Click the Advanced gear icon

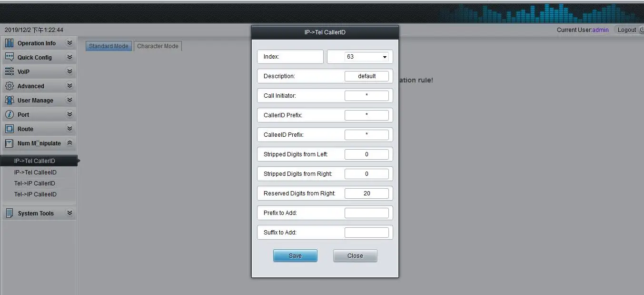9,86
